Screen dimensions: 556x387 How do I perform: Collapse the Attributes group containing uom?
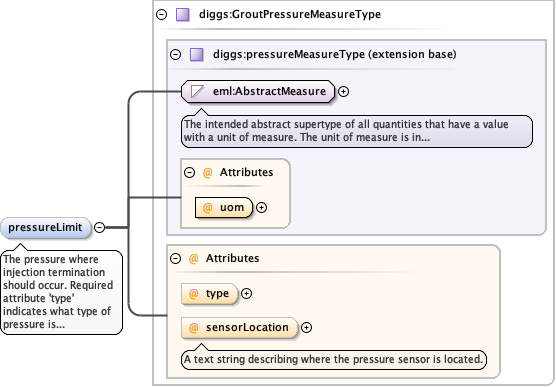click(x=190, y=173)
